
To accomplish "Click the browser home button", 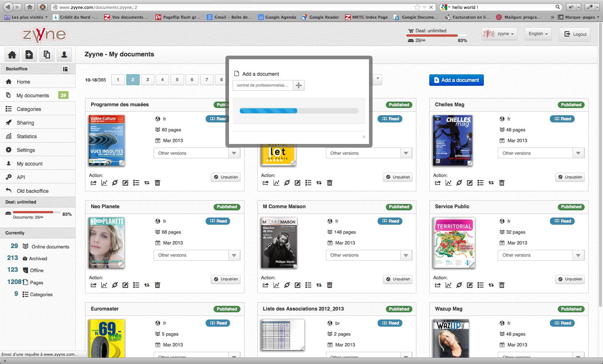I will (30, 7).
